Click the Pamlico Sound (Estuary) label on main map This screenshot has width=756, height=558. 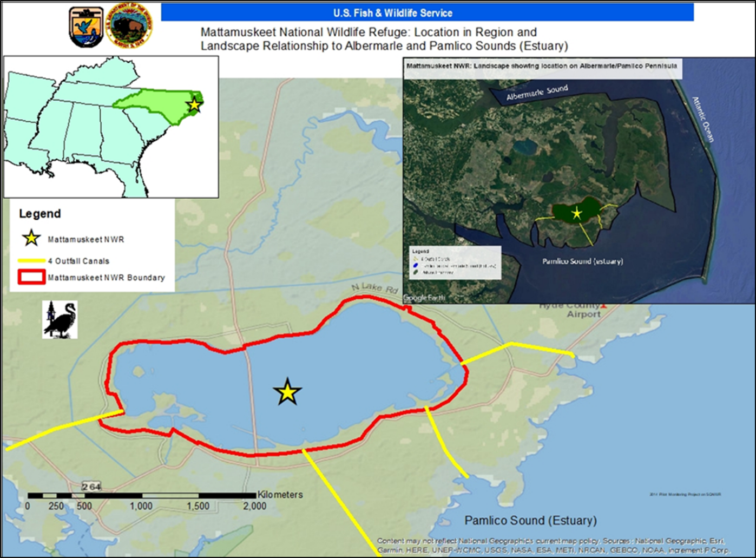pyautogui.click(x=530, y=521)
